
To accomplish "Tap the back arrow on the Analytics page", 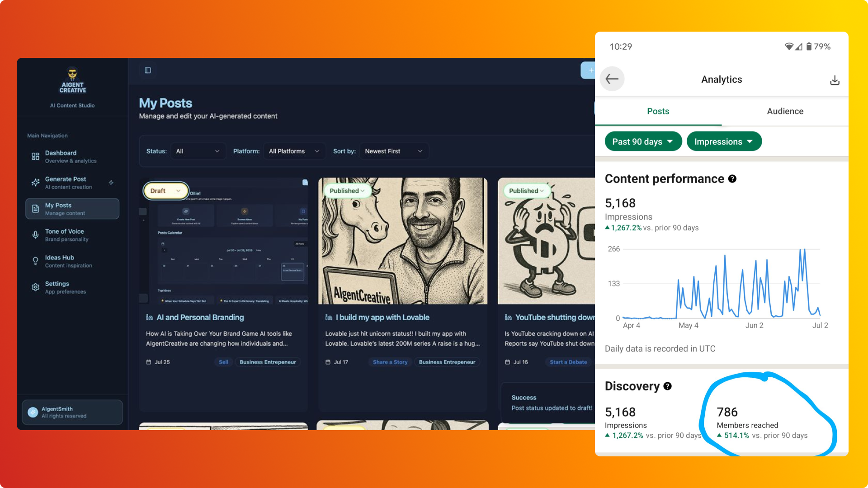I will (x=612, y=79).
